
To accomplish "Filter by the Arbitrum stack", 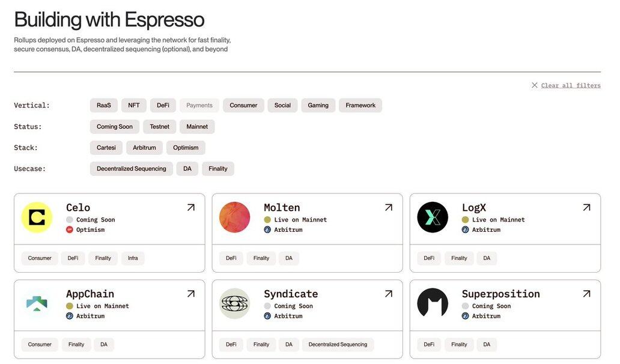I will click(144, 148).
